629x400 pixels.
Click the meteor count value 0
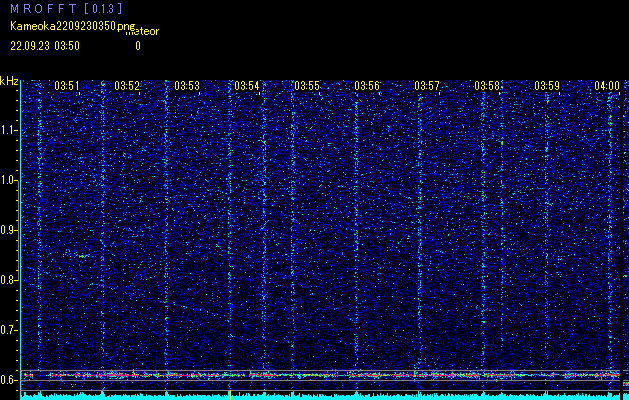138,46
